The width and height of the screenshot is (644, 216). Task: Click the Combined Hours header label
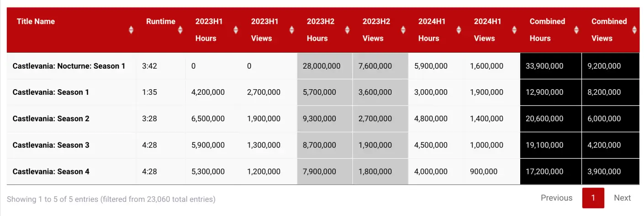click(x=547, y=30)
